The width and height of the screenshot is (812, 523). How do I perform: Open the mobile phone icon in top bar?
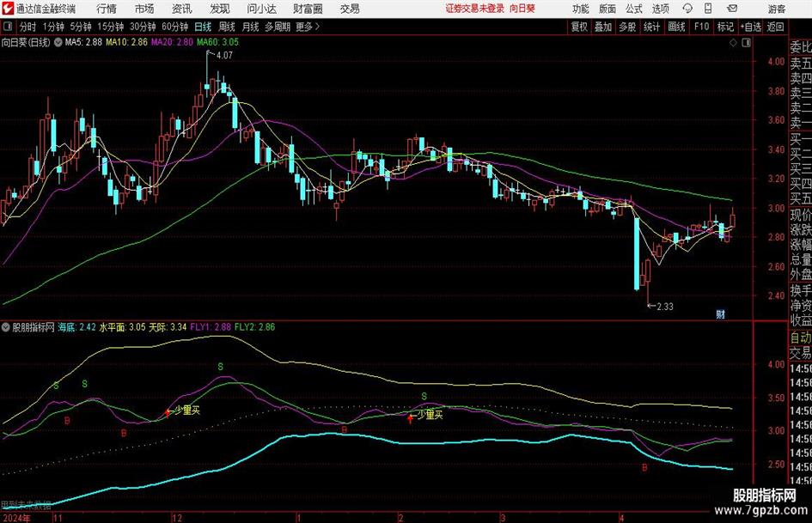(708, 9)
